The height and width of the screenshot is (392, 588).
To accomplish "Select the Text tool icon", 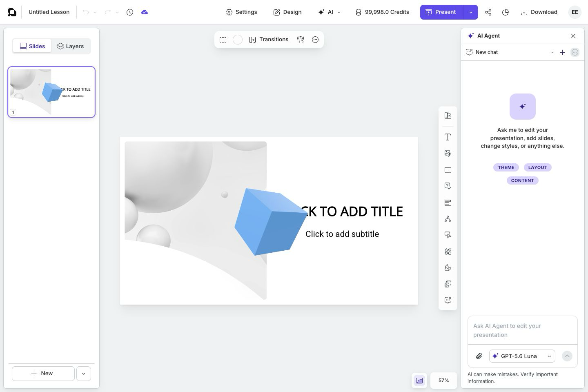I will [x=448, y=137].
